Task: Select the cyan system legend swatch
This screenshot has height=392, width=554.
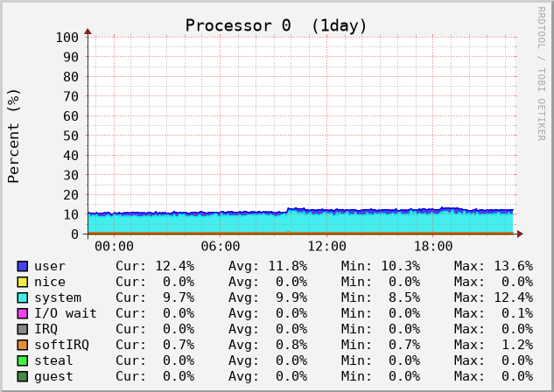Action: coord(23,297)
